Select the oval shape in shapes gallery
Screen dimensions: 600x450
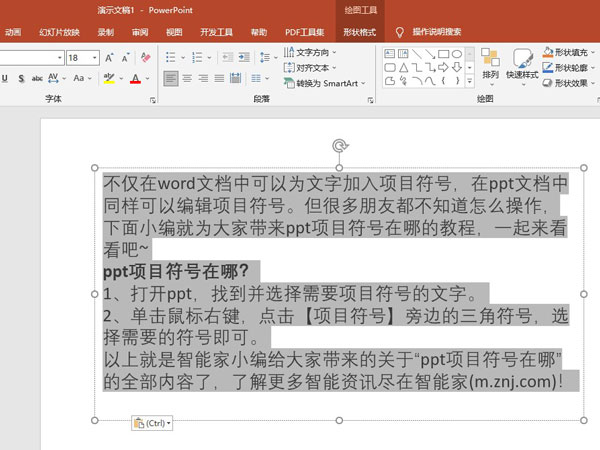pyautogui.click(x=456, y=54)
